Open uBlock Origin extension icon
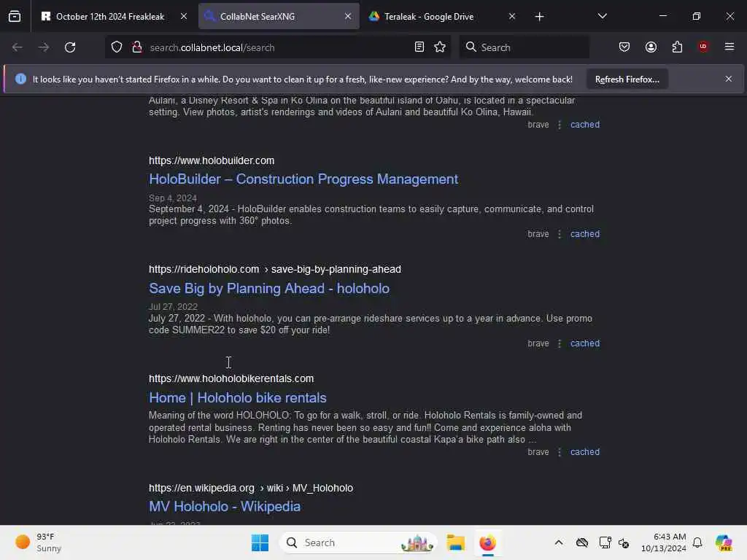Image resolution: width=747 pixels, height=560 pixels. click(703, 47)
